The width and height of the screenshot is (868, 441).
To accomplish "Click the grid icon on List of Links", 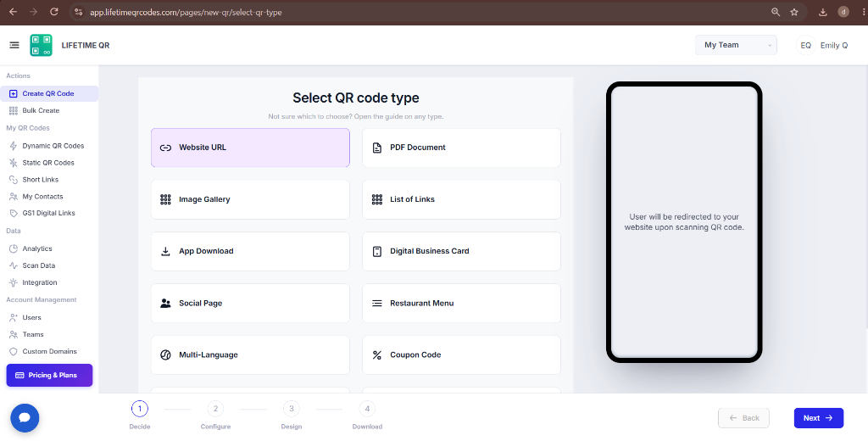I will 377,199.
